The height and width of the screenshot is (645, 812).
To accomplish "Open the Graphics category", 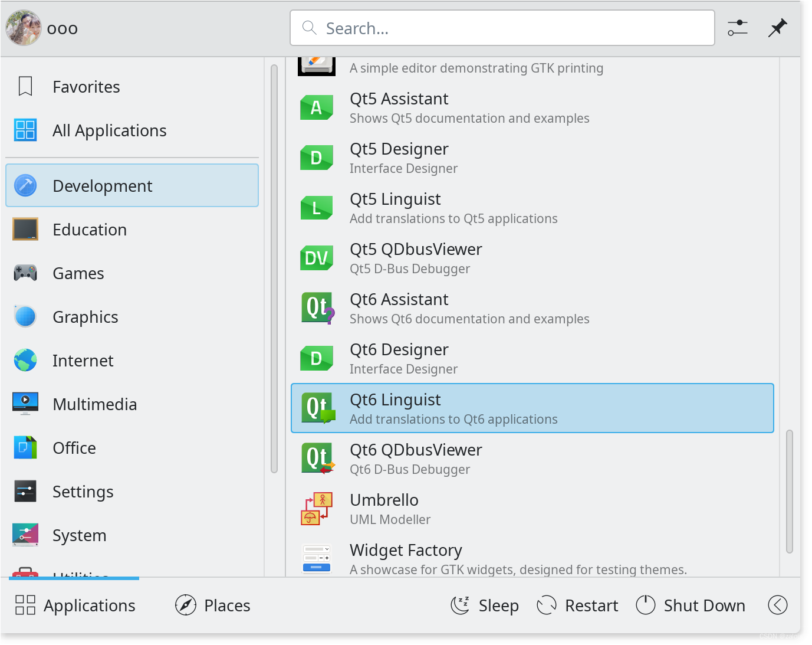I will [x=132, y=317].
